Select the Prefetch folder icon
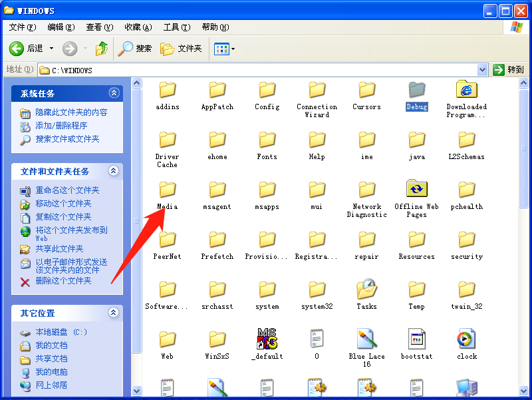 (217, 239)
